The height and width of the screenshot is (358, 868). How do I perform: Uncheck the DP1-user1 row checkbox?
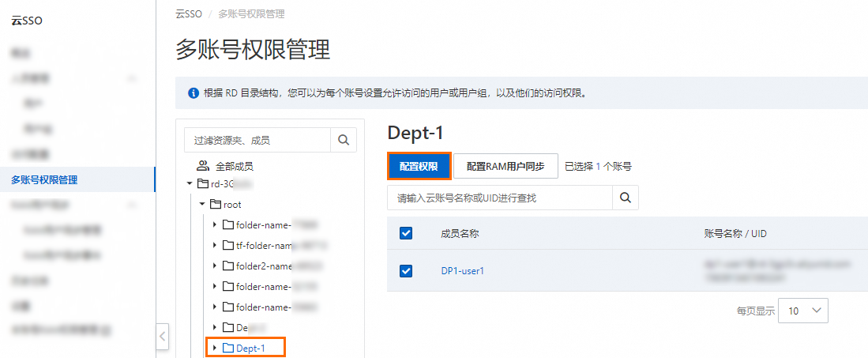click(406, 271)
